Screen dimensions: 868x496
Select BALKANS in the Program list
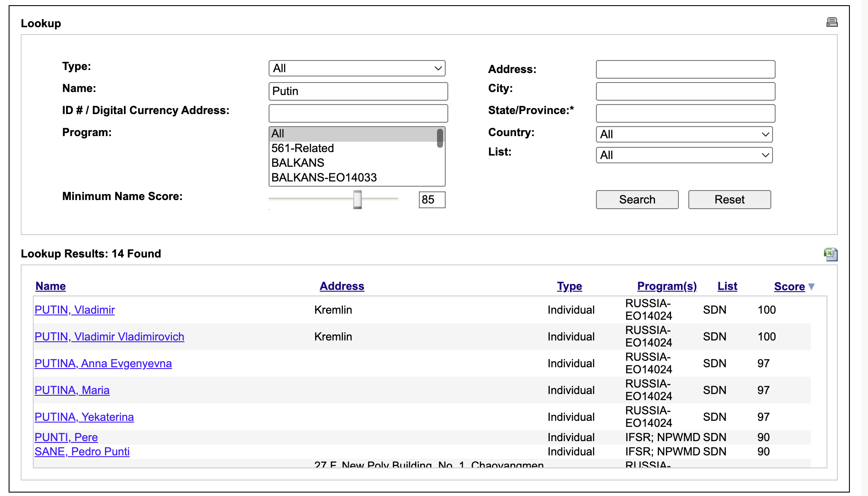pyautogui.click(x=298, y=163)
